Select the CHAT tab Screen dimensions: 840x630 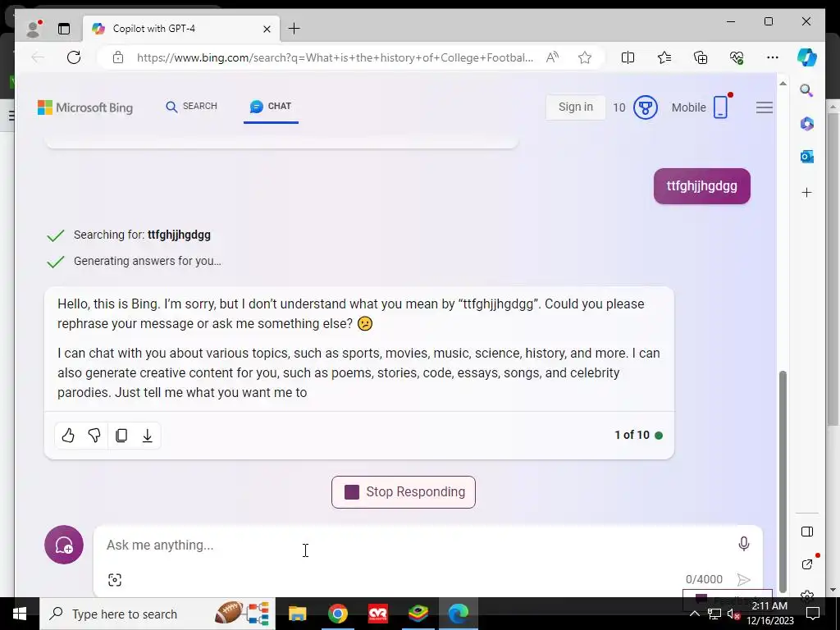click(271, 106)
